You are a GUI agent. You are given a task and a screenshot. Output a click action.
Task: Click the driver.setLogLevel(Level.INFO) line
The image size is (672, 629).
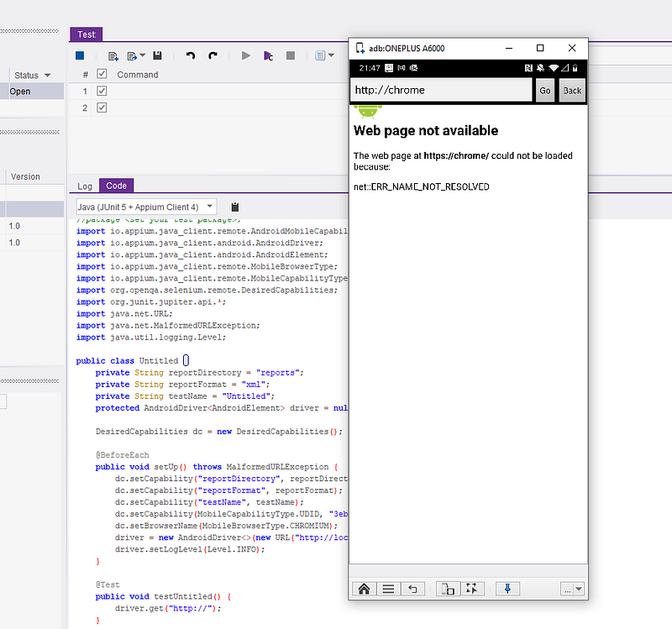pos(190,549)
